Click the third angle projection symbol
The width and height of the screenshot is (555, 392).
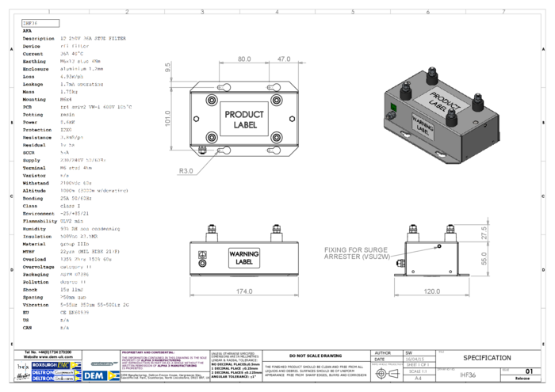387,373
